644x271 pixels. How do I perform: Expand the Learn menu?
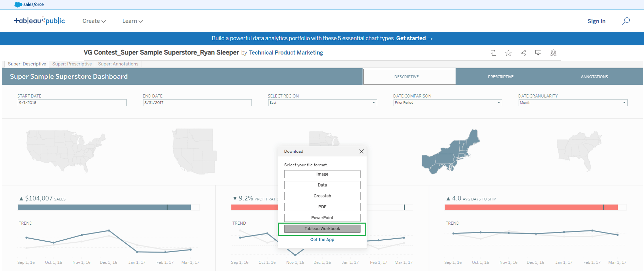coord(133,21)
